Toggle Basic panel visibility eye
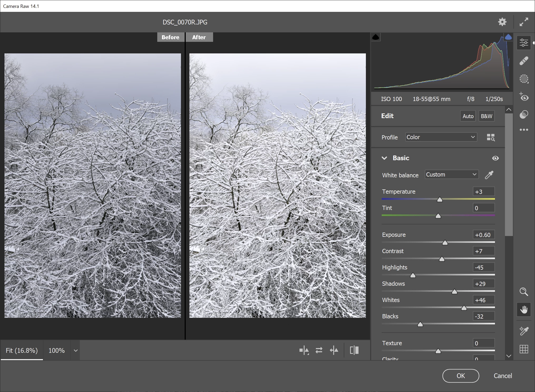The width and height of the screenshot is (535, 392). [495, 158]
